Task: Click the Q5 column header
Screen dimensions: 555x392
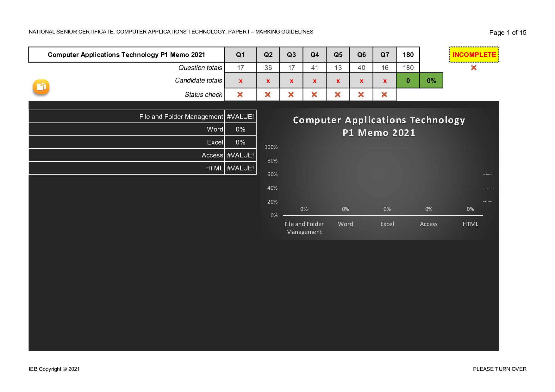Action: pyautogui.click(x=338, y=55)
